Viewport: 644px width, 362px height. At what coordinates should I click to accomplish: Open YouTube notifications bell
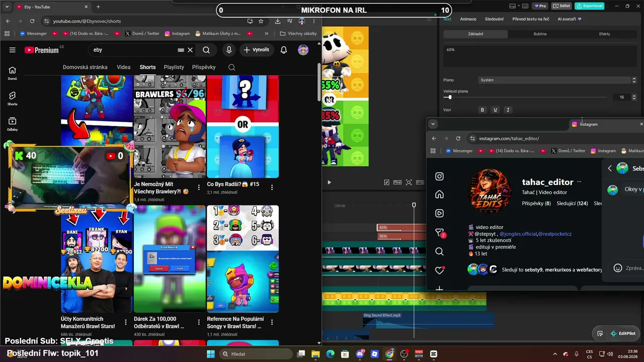tap(284, 50)
